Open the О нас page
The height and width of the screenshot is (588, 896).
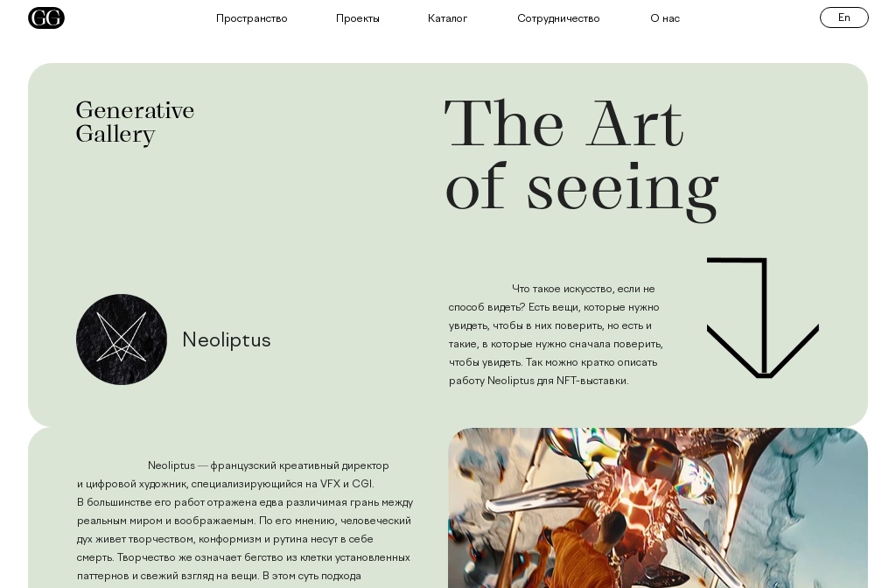(x=665, y=18)
